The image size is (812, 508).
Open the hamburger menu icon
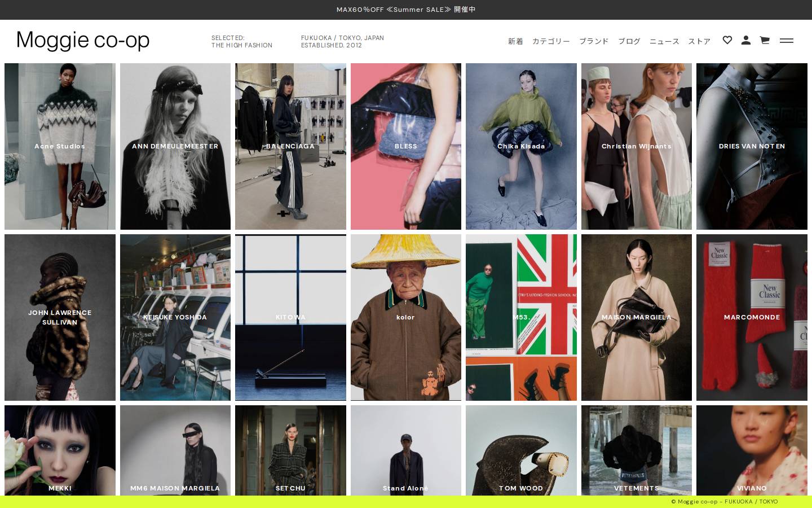pos(787,41)
